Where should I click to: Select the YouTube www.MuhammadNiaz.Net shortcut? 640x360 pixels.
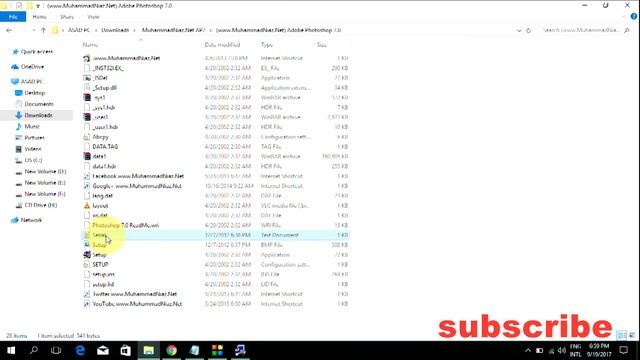click(x=137, y=304)
